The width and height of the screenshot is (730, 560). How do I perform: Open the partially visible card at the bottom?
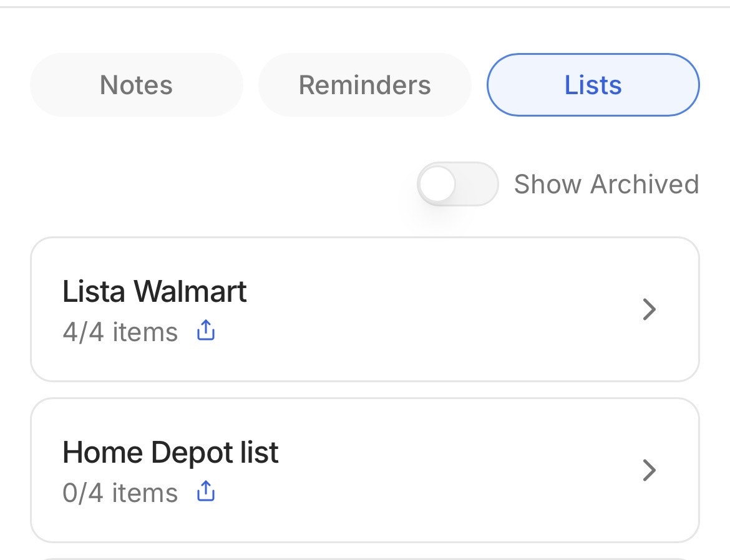tap(364, 557)
